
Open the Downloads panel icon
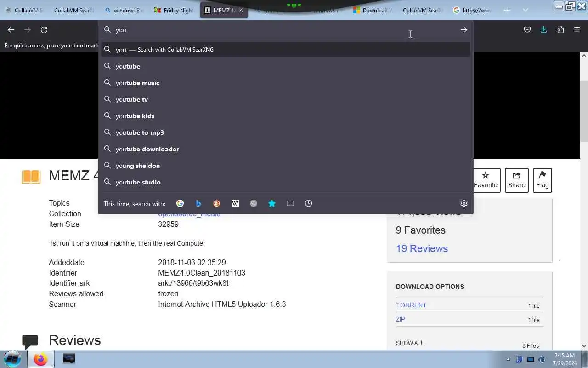[544, 30]
